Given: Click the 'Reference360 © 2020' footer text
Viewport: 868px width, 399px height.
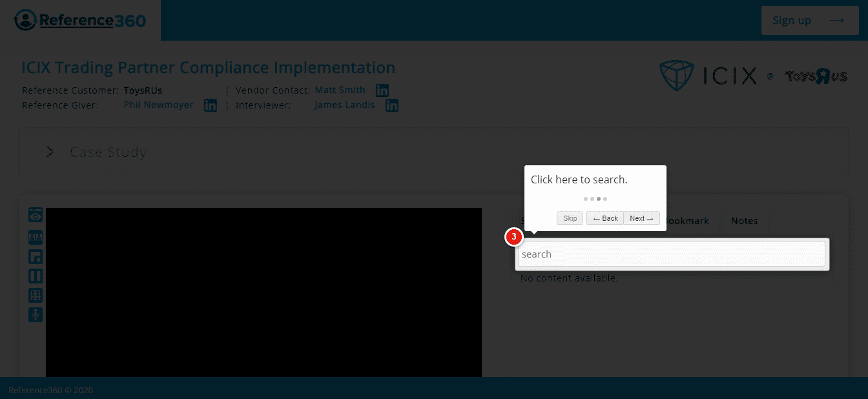Looking at the screenshot, I should [x=51, y=390].
